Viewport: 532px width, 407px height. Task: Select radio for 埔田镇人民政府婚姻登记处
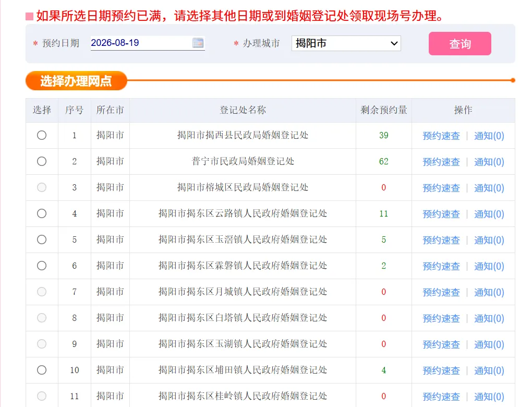(x=42, y=370)
